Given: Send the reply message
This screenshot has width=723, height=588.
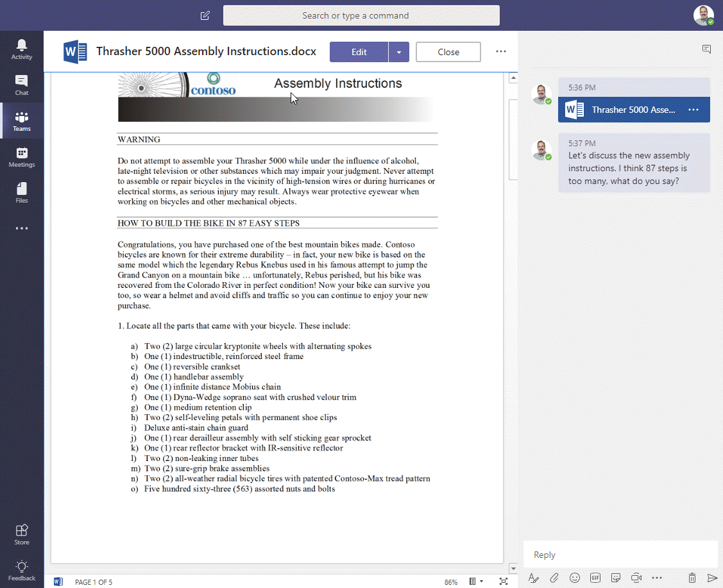Looking at the screenshot, I should [x=712, y=578].
